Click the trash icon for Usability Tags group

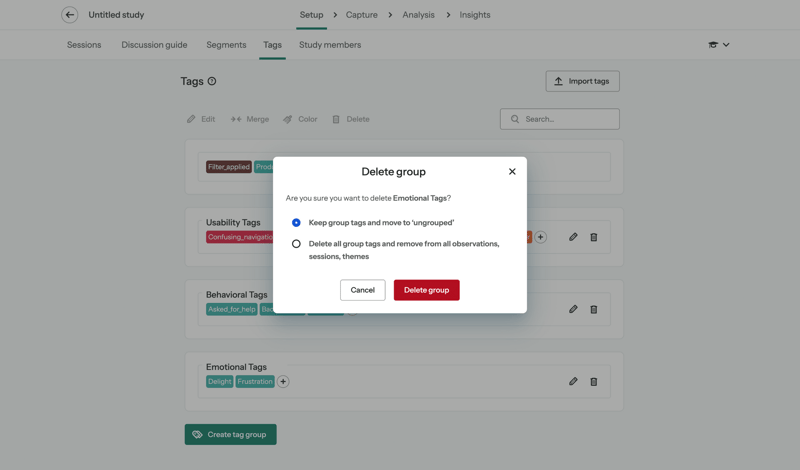593,237
